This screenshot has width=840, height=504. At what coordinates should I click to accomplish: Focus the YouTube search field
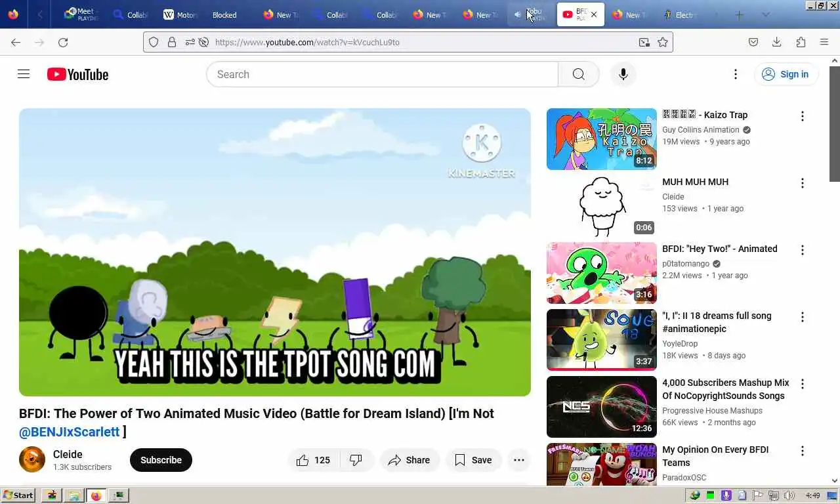coord(382,74)
